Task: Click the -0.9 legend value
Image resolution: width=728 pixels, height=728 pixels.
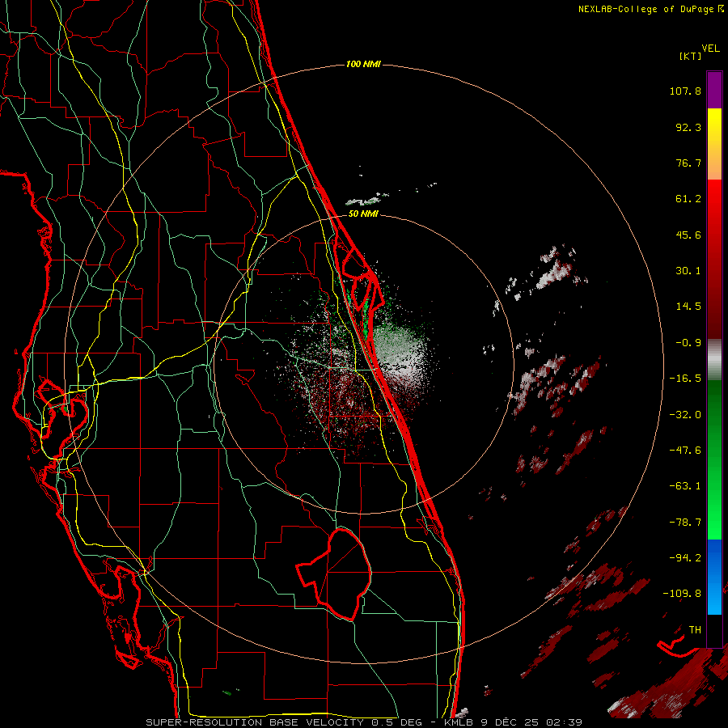Action: pos(688,343)
